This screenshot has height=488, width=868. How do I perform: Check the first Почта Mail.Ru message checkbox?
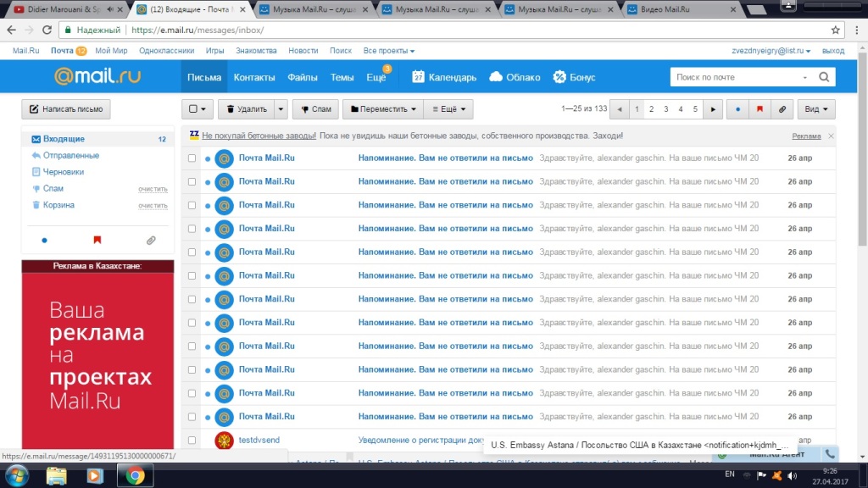click(192, 158)
